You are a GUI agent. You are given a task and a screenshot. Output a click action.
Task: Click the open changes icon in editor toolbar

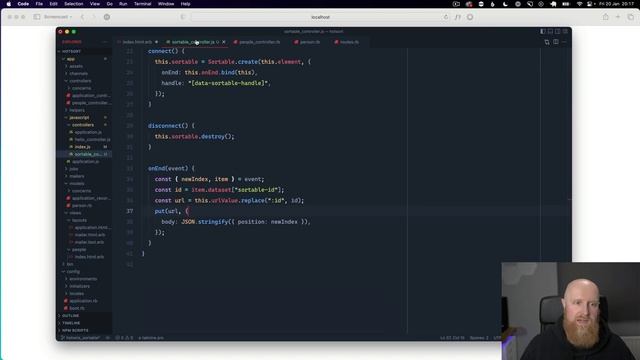(x=547, y=42)
